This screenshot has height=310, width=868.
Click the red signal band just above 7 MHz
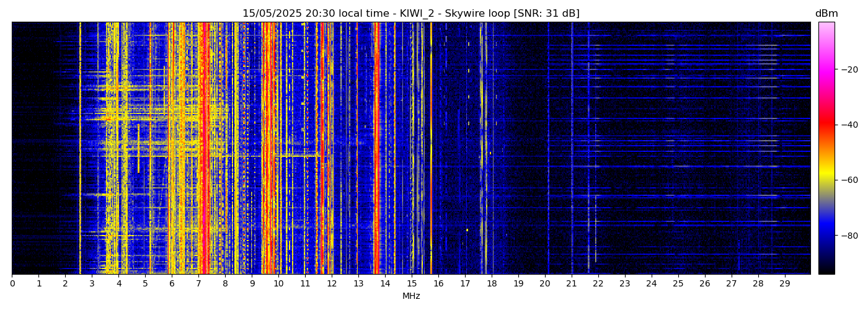(x=201, y=149)
